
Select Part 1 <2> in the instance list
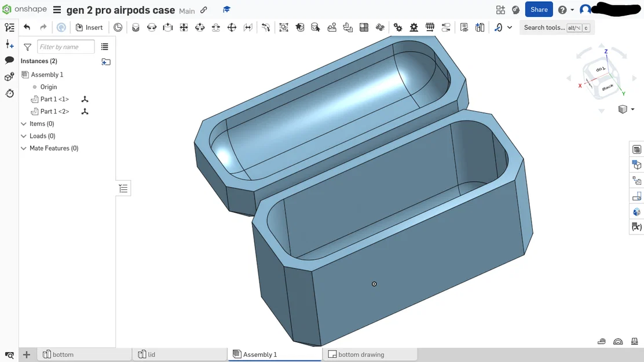click(x=54, y=111)
